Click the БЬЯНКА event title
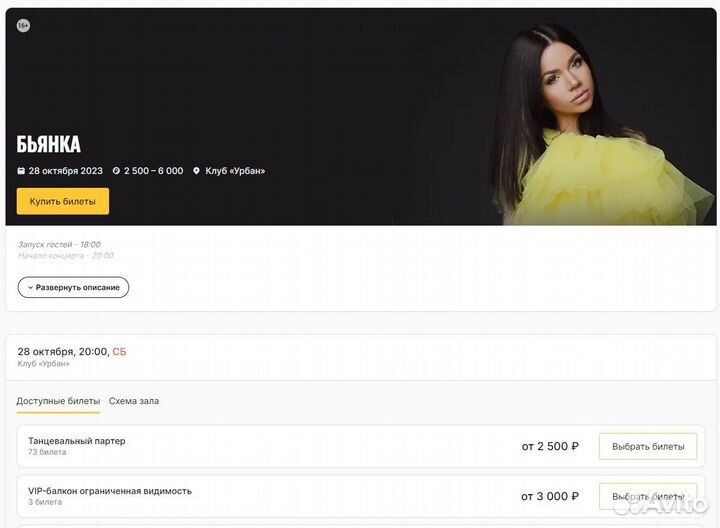Viewport: 720px width, 528px height. (x=49, y=144)
